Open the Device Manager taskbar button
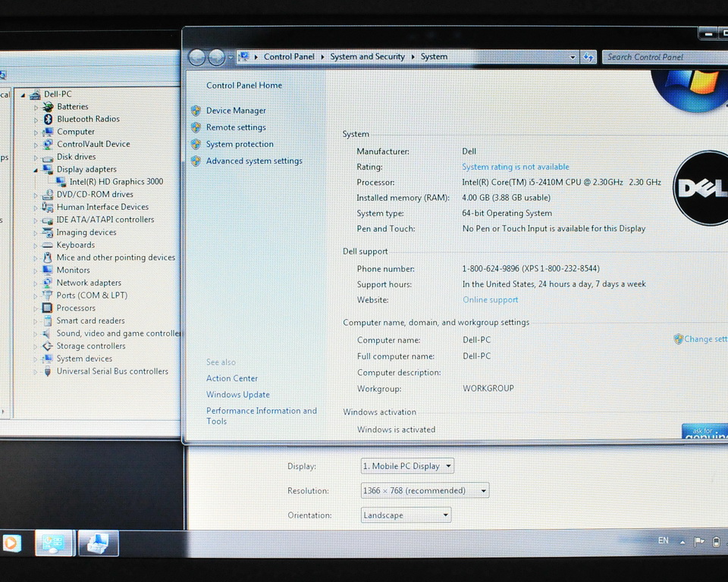The height and width of the screenshot is (582, 728). tap(98, 543)
